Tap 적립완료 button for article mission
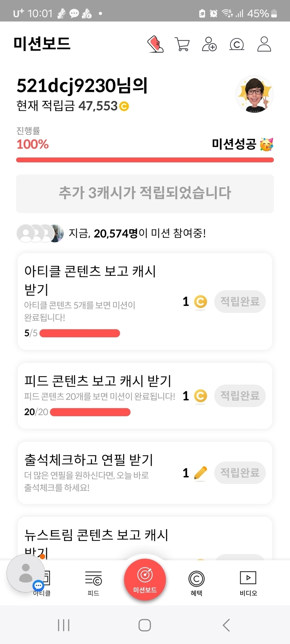290x644 pixels. pyautogui.click(x=240, y=301)
